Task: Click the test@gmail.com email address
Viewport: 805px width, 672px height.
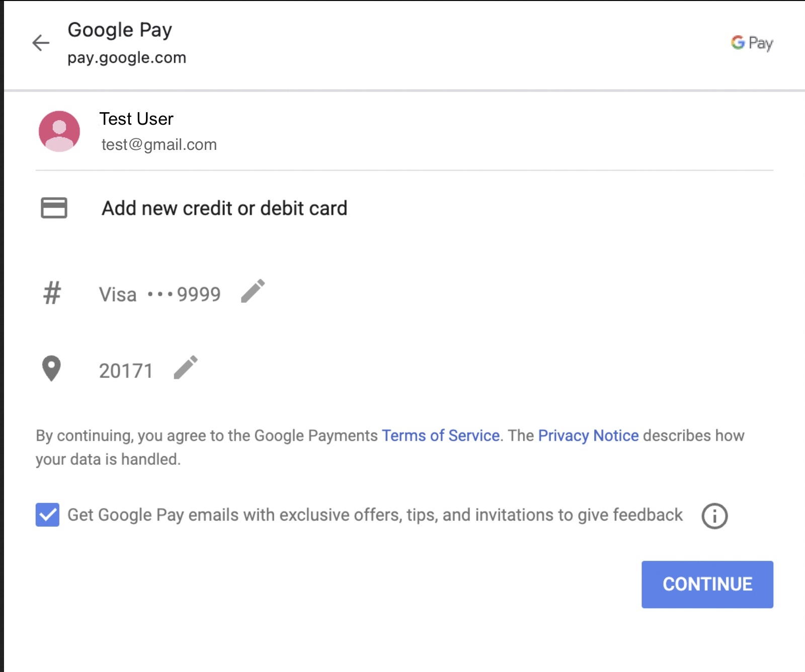Action: point(159,145)
